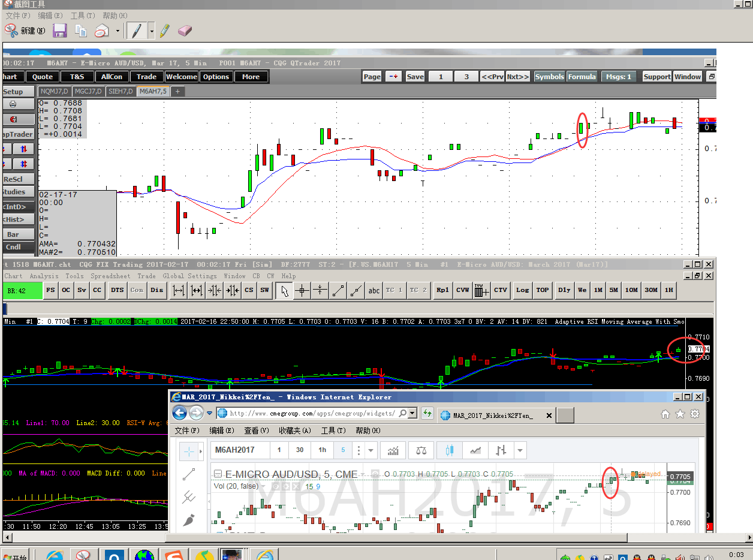Image resolution: width=753 pixels, height=560 pixels.
Task: Select the abc text annotation tool
Action: coord(374,290)
